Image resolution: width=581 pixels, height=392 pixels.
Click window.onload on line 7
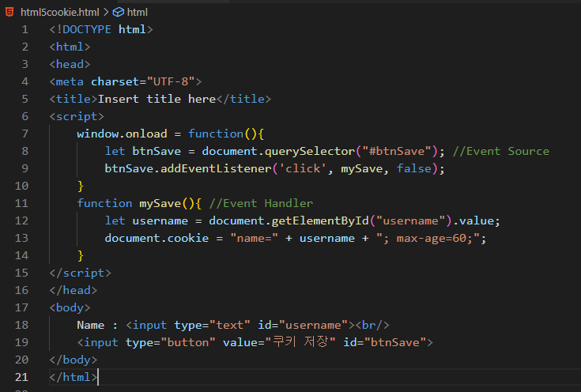click(x=122, y=134)
